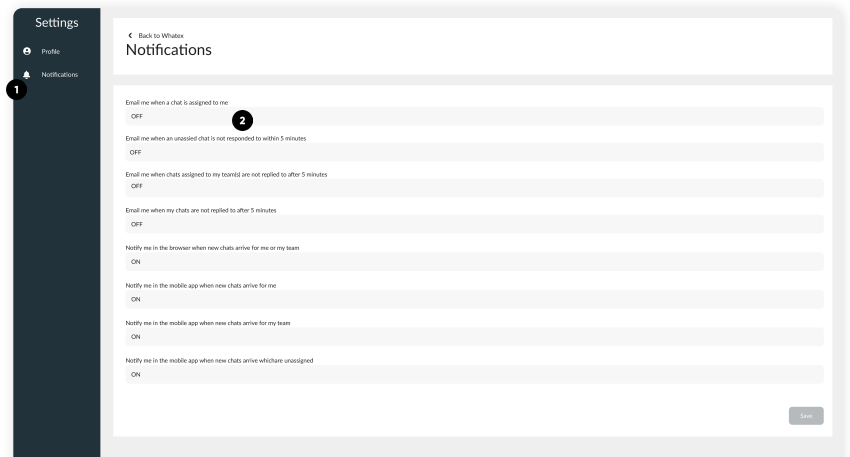Enable email for team chats not replied

[x=470, y=188]
